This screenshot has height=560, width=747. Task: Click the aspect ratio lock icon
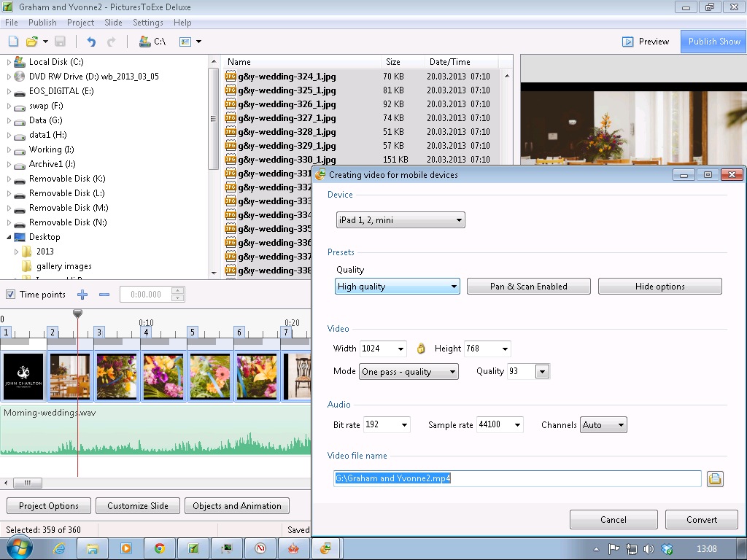pyautogui.click(x=420, y=349)
